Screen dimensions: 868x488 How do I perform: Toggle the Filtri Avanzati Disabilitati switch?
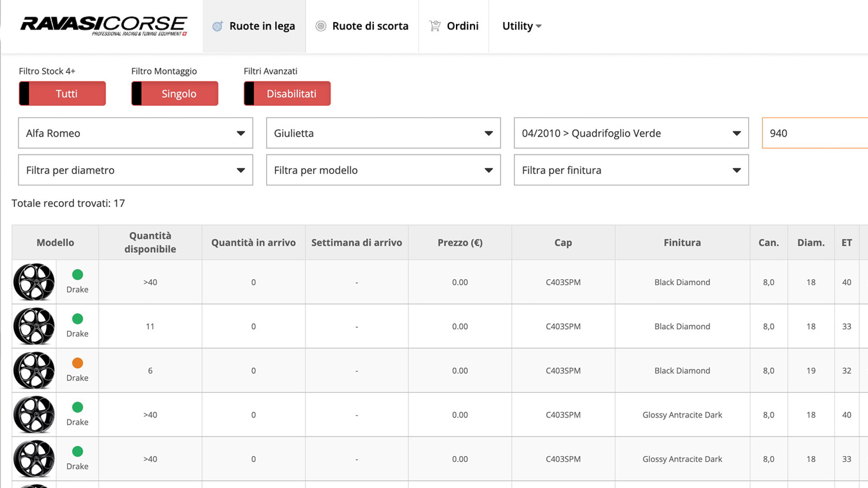[287, 93]
